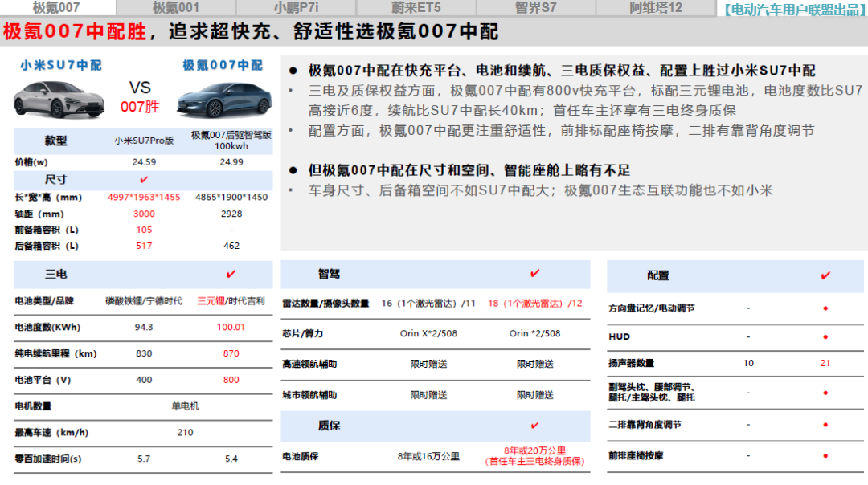Screen dimensions: 868x485
Task: Click the red dot for 副驾头枕、腰部调节 row
Action: click(x=825, y=393)
